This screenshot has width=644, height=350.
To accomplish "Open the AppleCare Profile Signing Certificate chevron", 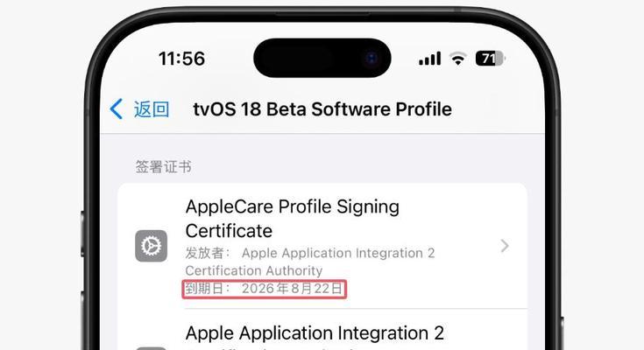I will coord(505,246).
